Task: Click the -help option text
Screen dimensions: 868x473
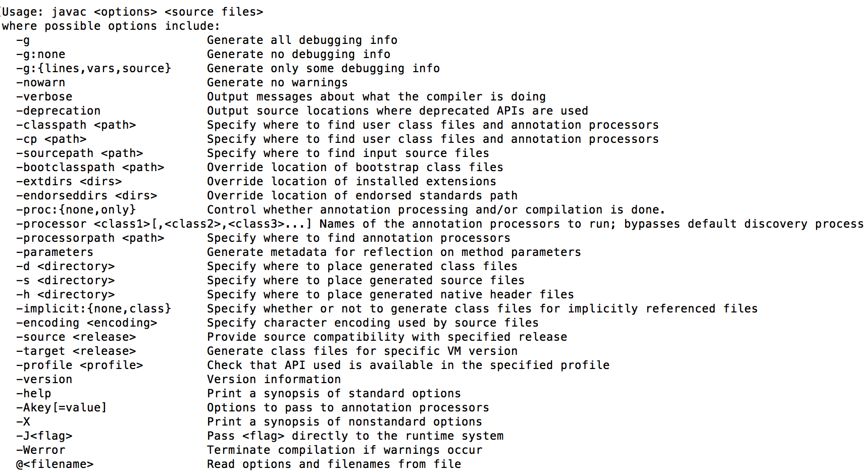Action: pos(33,394)
